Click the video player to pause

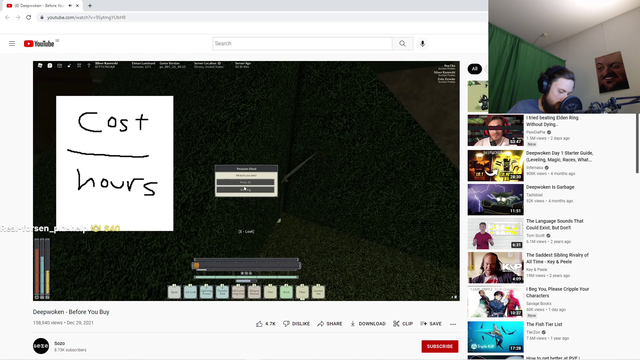point(246,181)
